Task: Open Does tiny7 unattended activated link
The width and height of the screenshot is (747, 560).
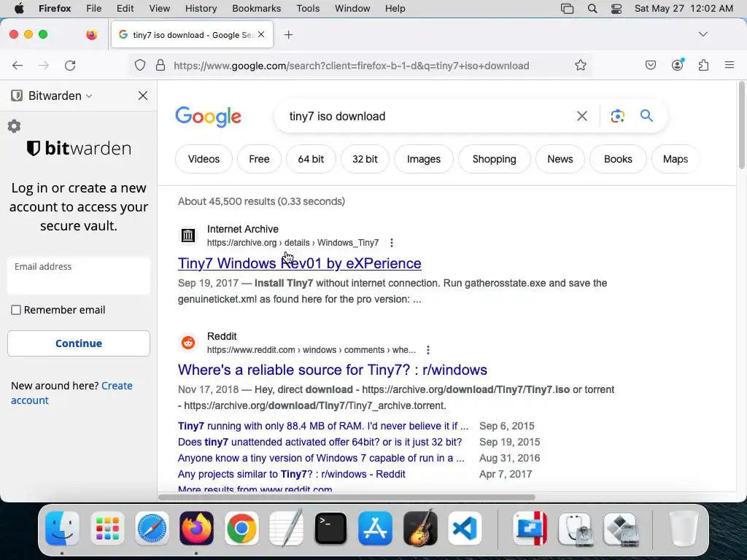Action: [x=320, y=442]
